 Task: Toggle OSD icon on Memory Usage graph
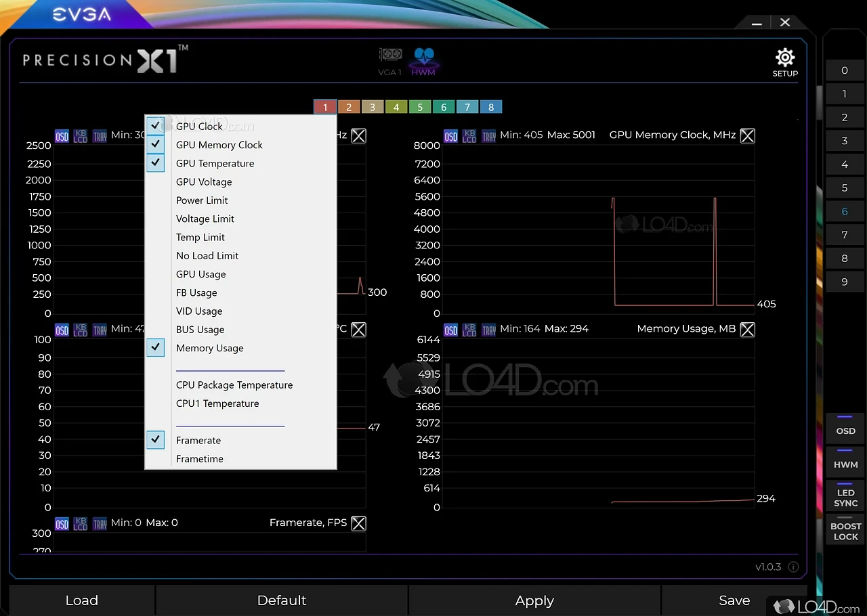coord(451,330)
